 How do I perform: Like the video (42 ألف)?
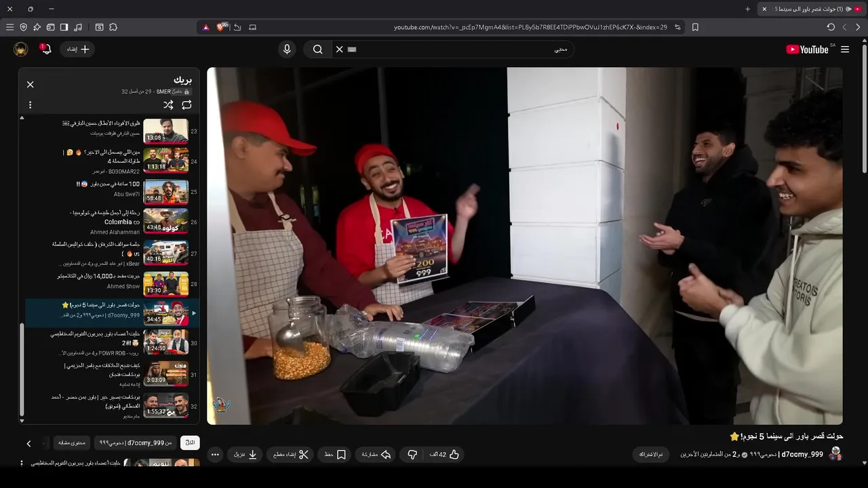click(x=445, y=454)
